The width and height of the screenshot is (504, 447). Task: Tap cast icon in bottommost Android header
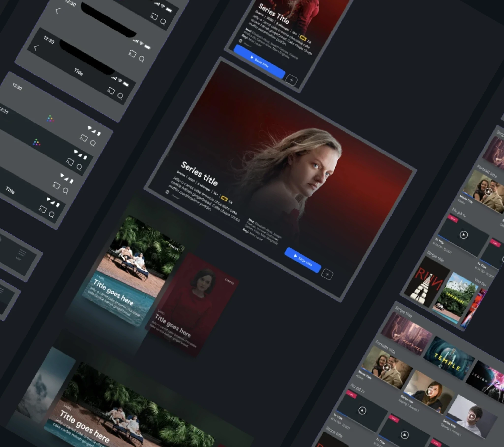pyautogui.click(x=42, y=209)
